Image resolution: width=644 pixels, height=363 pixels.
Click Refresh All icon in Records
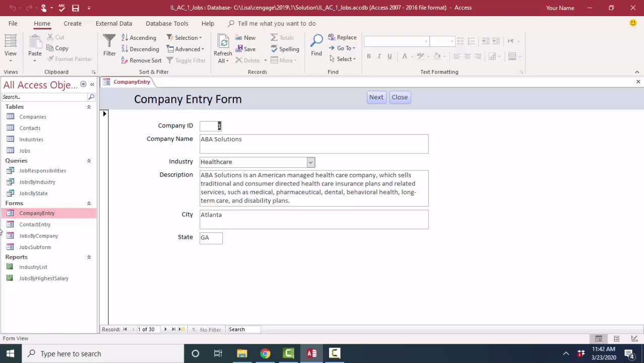(x=223, y=43)
